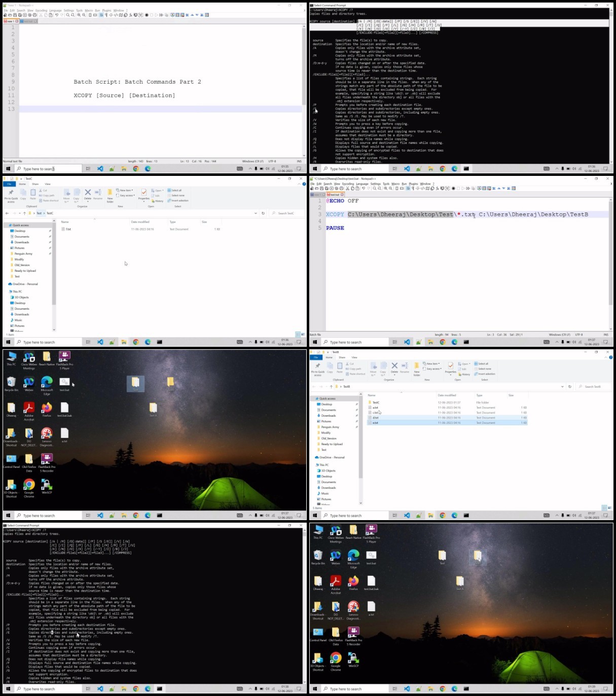
Task: Expand address history chevron in TestC Explorer
Action: pos(256,213)
